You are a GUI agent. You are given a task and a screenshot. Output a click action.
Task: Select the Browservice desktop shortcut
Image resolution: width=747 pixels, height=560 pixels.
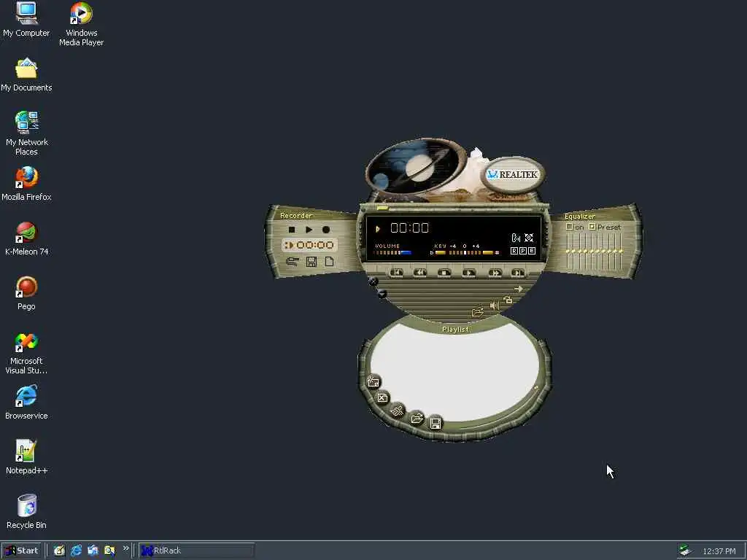(26, 402)
